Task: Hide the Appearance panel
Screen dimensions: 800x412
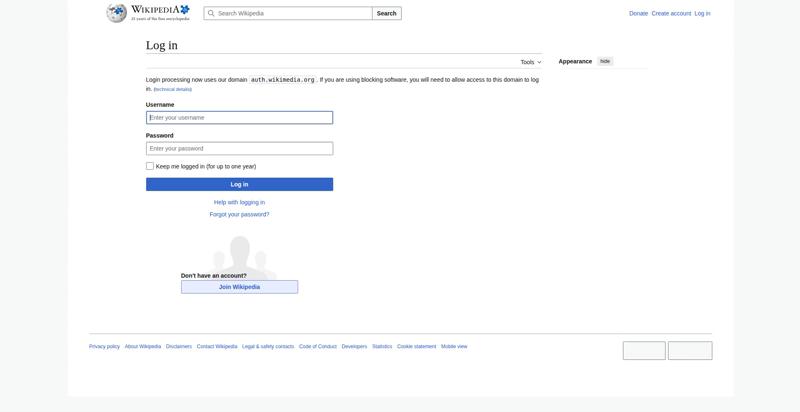Action: [x=605, y=61]
